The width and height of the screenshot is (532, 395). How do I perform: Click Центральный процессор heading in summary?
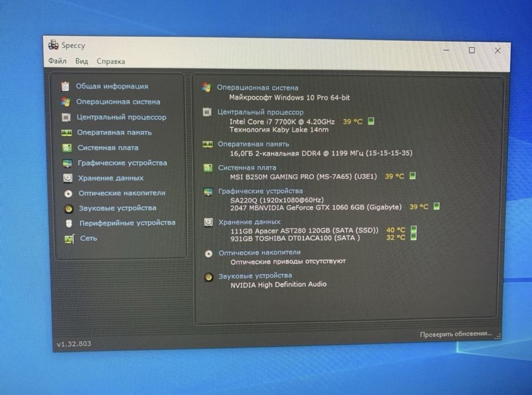(260, 112)
